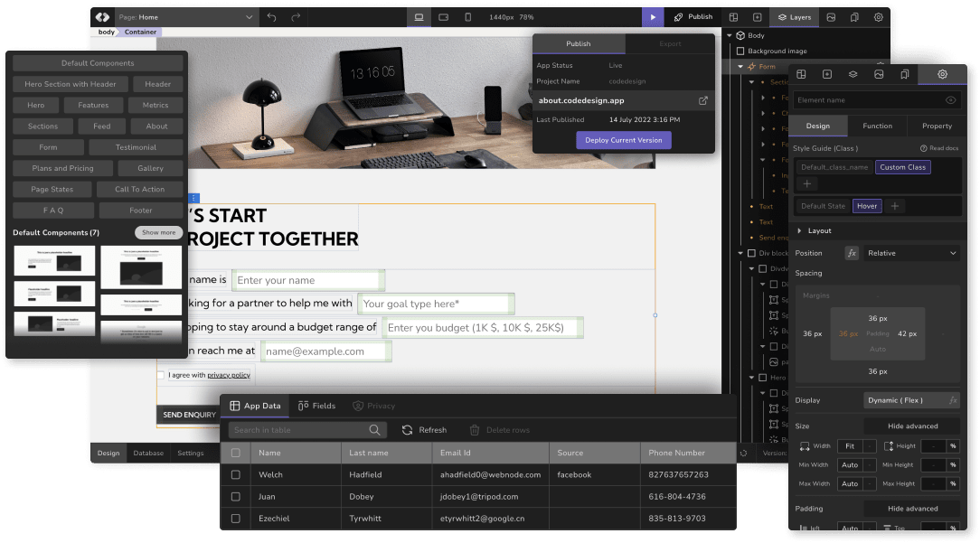Click the blue drag handle above the form
Screen dimensions: 980x543
tap(193, 198)
